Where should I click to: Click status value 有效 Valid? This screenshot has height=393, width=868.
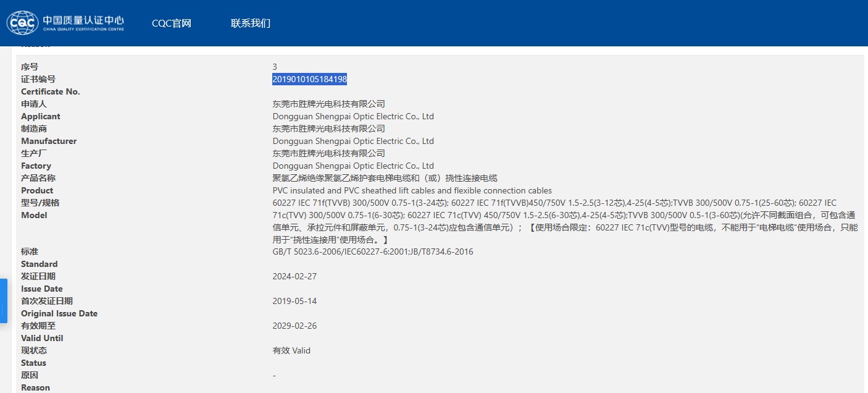click(291, 350)
